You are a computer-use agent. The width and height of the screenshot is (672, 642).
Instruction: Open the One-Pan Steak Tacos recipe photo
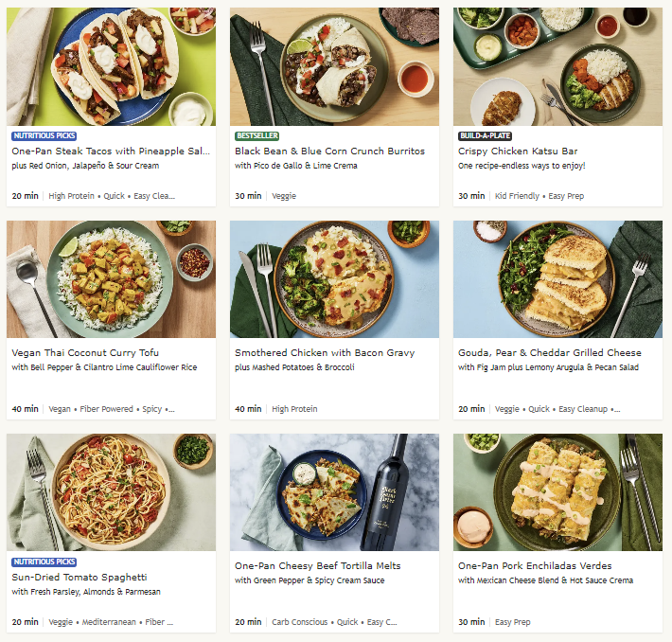[x=111, y=66]
